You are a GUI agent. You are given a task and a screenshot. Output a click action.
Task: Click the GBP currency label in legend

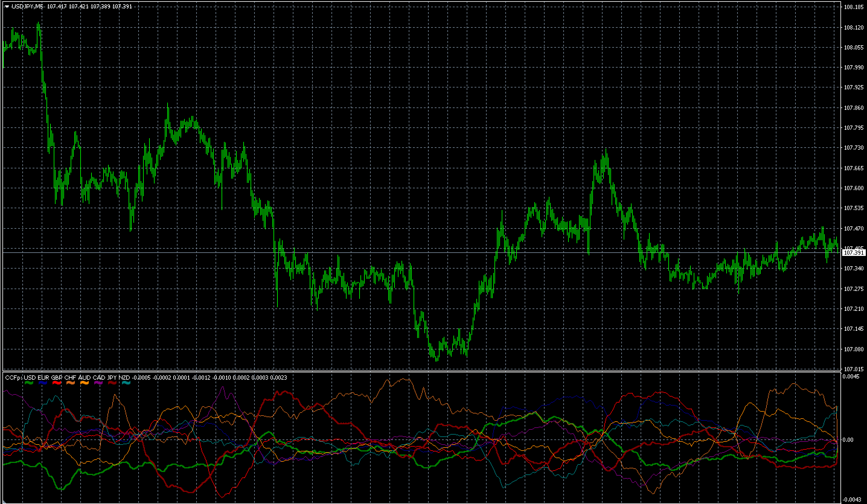pos(57,378)
